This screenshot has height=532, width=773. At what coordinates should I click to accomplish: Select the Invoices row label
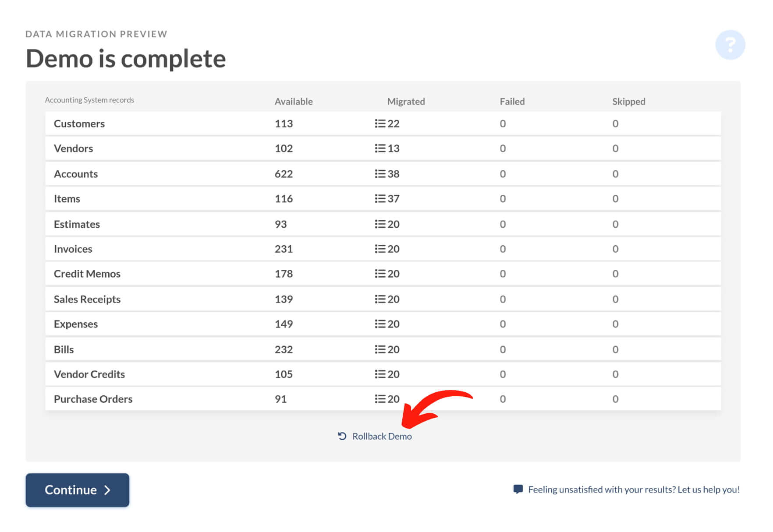point(73,249)
